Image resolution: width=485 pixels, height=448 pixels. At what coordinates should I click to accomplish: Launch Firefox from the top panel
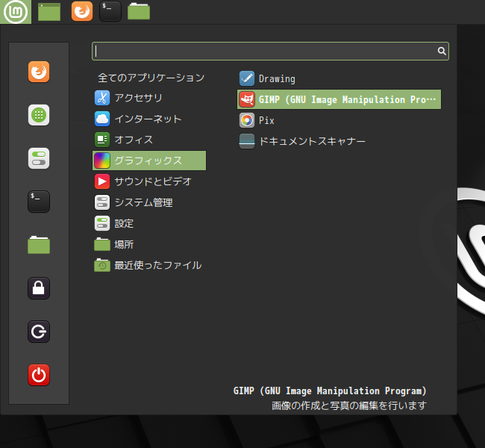click(82, 11)
